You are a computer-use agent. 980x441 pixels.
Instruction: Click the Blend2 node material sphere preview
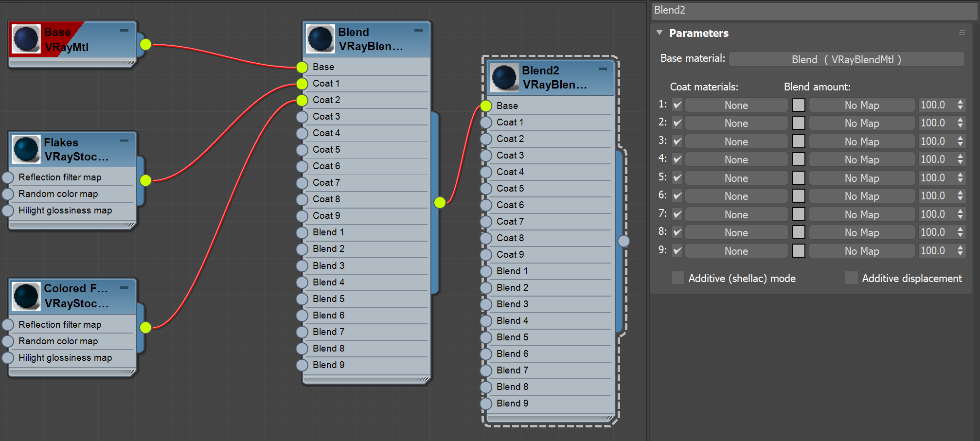tap(504, 77)
